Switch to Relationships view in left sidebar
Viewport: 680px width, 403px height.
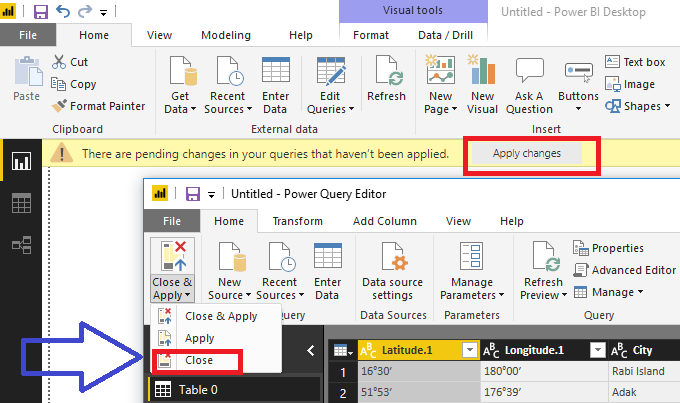tap(21, 245)
